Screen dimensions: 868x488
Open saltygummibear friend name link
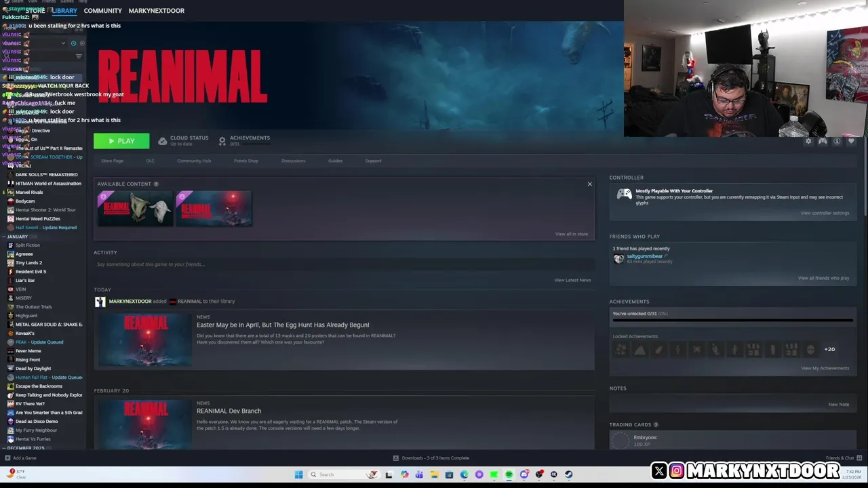coord(644,257)
